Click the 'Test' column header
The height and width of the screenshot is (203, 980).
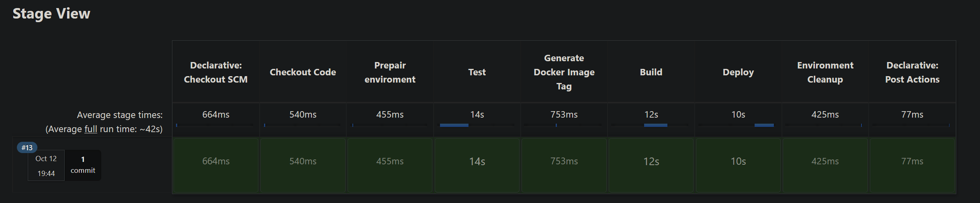pos(477,72)
